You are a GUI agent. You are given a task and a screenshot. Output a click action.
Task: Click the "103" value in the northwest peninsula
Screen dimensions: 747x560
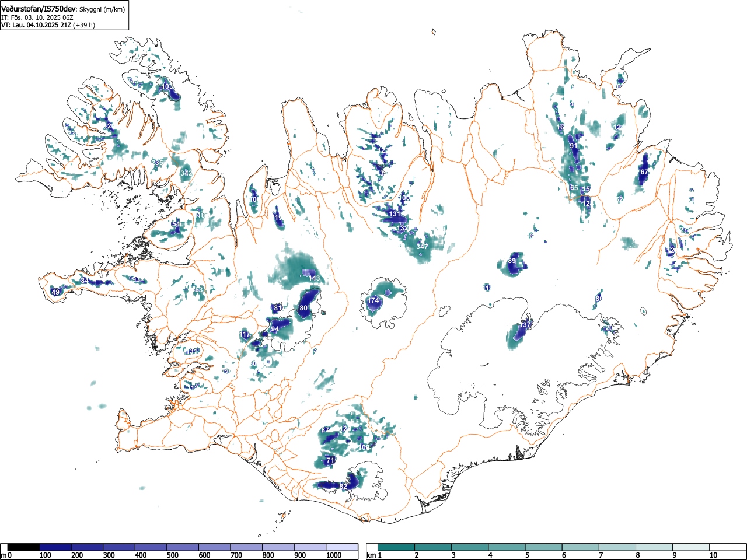(167, 86)
